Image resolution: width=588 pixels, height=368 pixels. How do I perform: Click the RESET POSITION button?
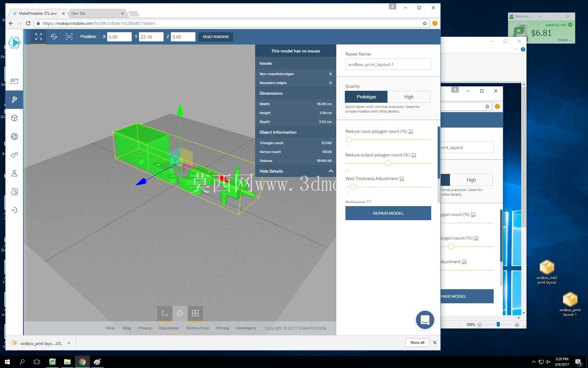[216, 37]
